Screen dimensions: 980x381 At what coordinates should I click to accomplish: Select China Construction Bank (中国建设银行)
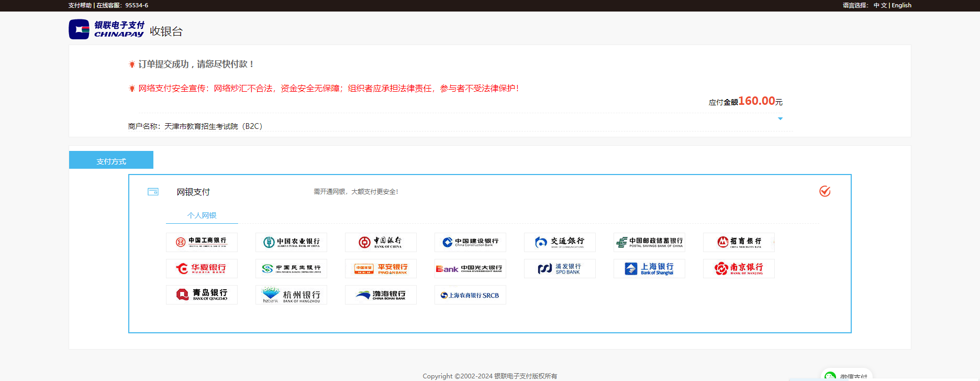(x=470, y=242)
